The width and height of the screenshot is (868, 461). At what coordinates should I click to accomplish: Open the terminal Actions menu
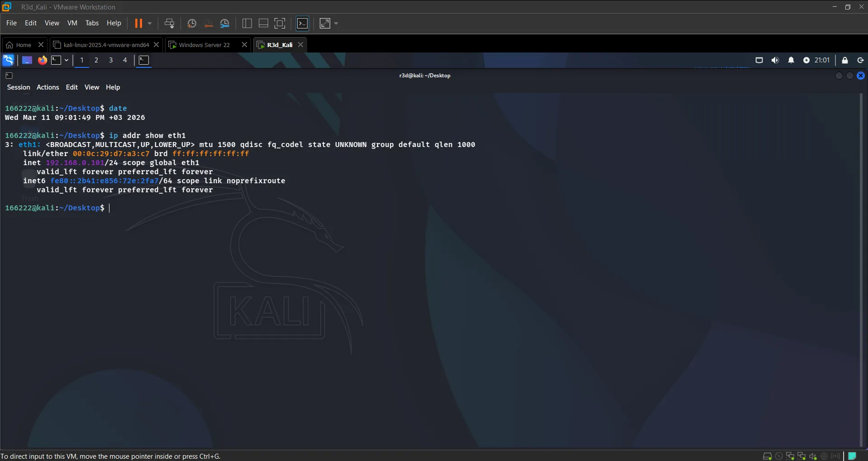coord(48,87)
